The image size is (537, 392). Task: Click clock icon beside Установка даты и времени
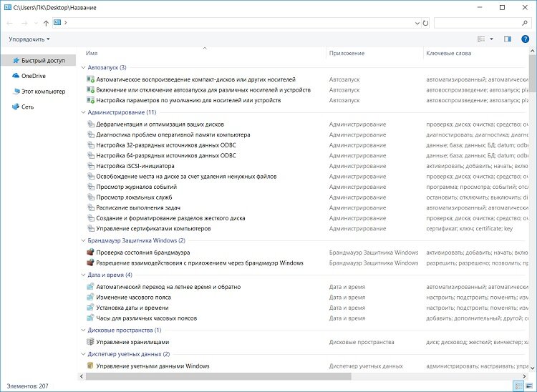click(90, 308)
